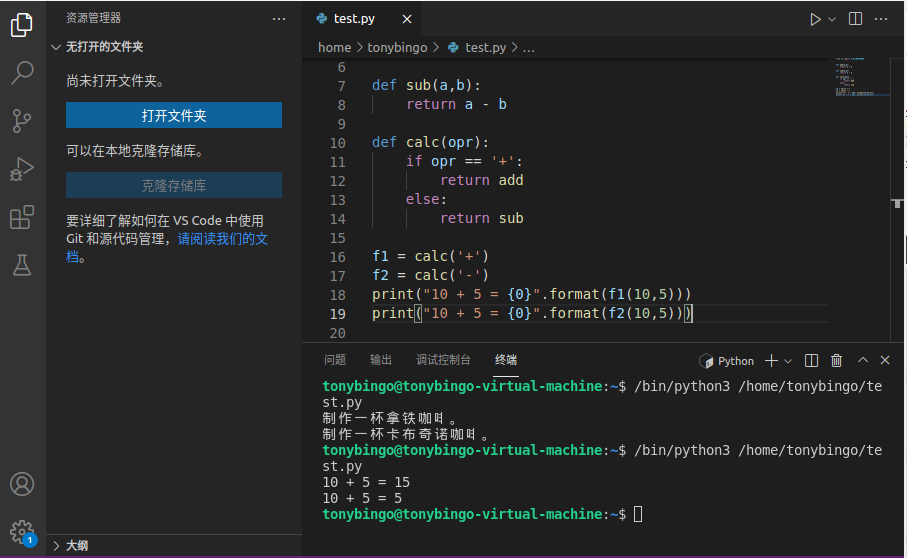Open the Run and Debug view

(x=22, y=169)
